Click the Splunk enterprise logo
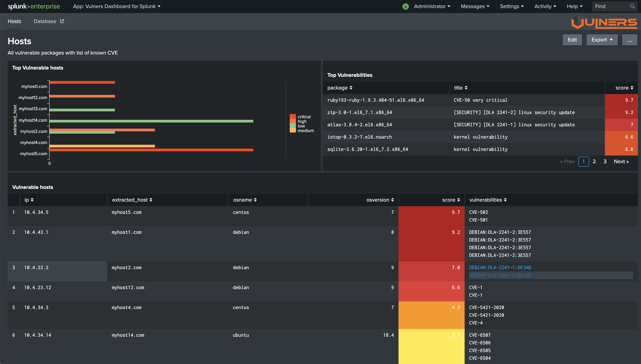 pos(34,6)
